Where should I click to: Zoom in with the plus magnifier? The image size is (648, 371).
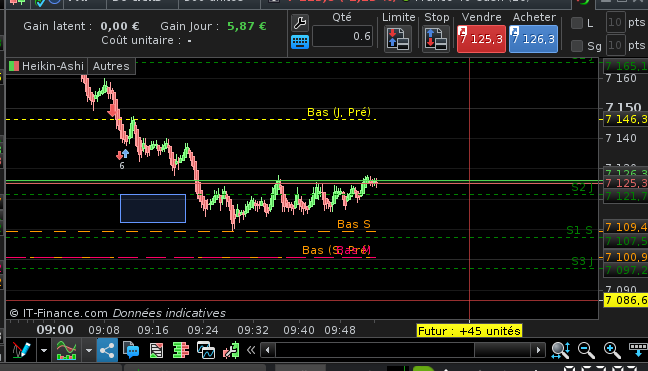[612, 350]
